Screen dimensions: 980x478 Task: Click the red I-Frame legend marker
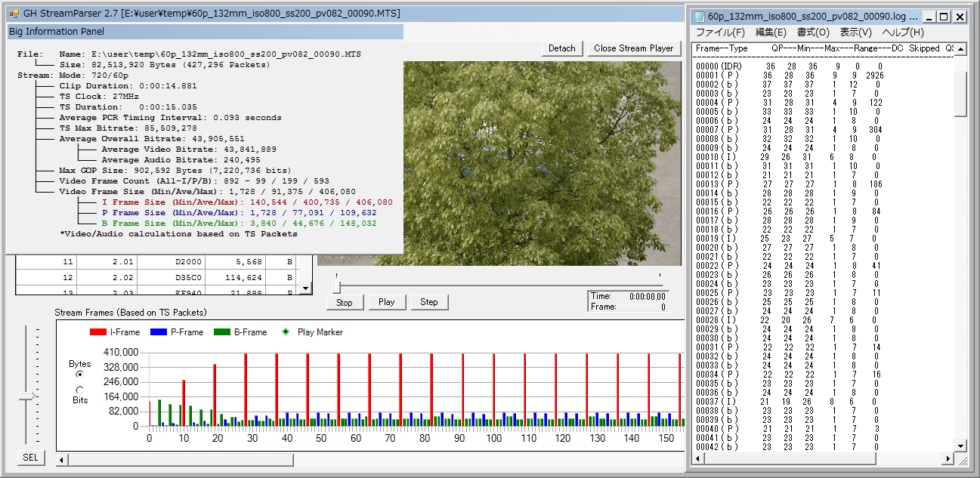(x=98, y=332)
